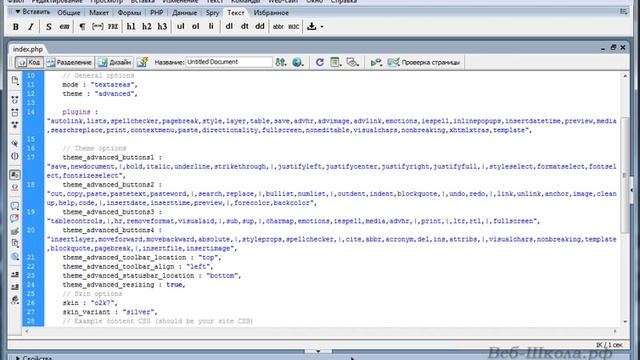Toggle Highlight Invalid Code icon
Viewport: 640px width, 360px height.
coord(15,187)
